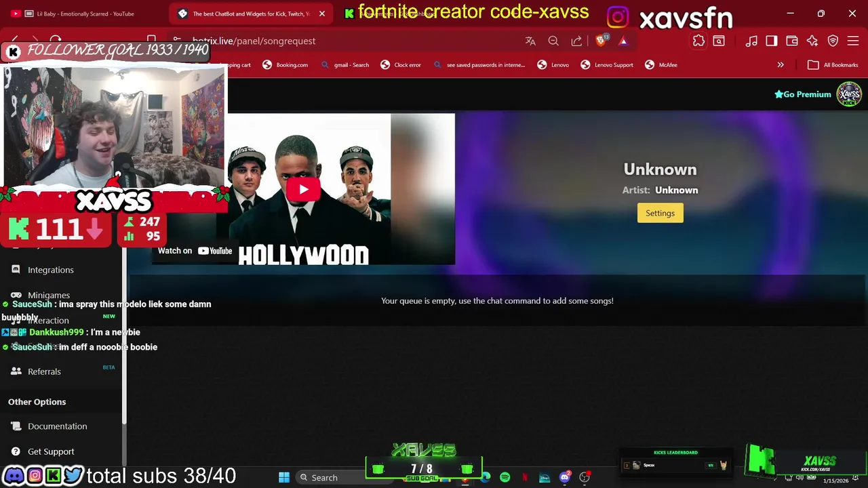Open Get Support in the sidebar
The image size is (868, 488).
[51, 451]
